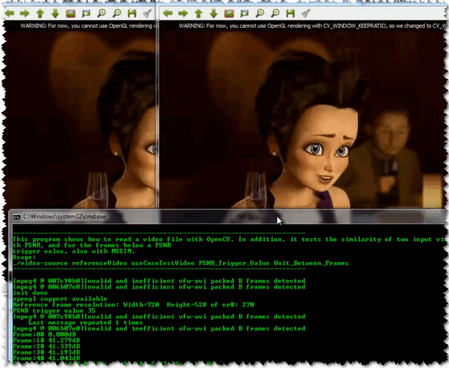Zoom in on the left video window

[102, 13]
